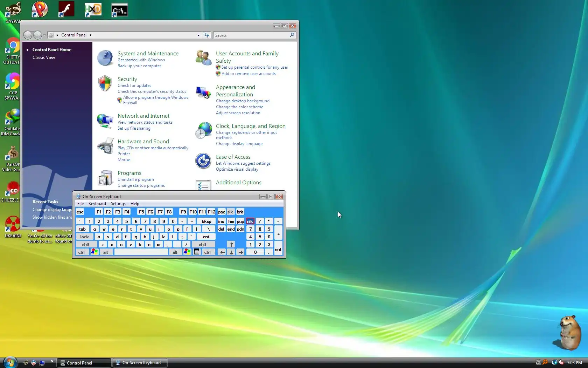Click Change desktop background link
588x368 pixels.
pos(243,101)
